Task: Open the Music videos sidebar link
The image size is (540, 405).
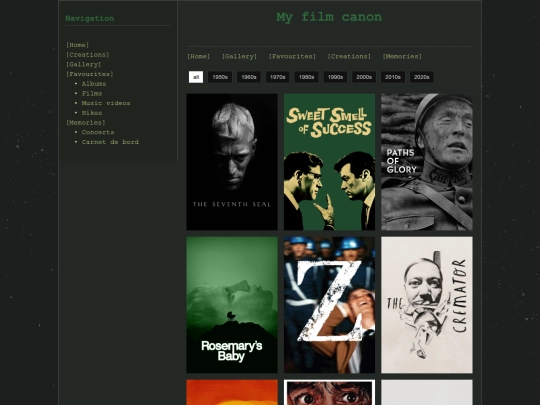Action: coord(106,103)
